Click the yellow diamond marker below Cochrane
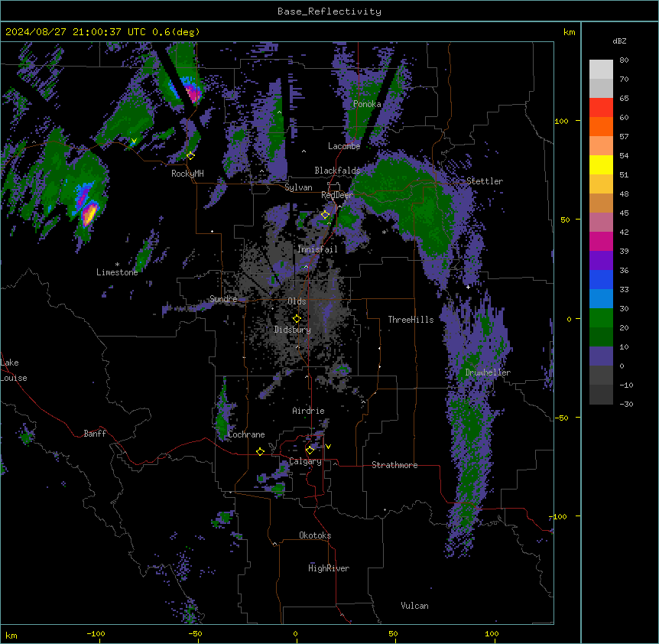Image resolution: width=659 pixels, height=644 pixels. pos(260,451)
